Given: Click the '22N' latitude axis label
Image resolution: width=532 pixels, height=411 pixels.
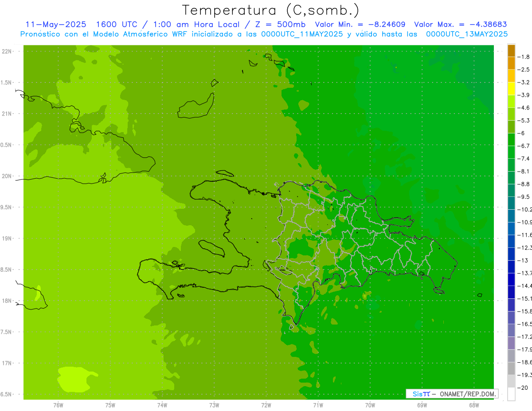Looking at the screenshot, I should 7,51.
